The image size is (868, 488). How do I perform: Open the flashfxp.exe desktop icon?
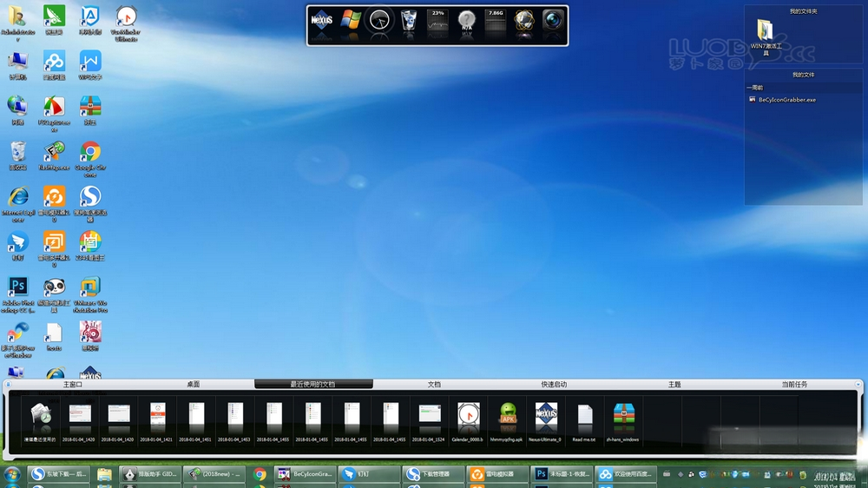pyautogui.click(x=54, y=155)
